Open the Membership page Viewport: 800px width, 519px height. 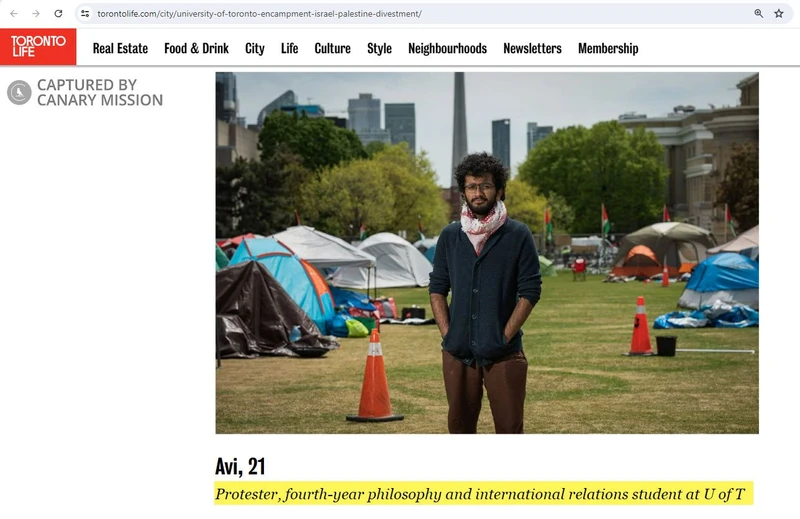tap(608, 48)
